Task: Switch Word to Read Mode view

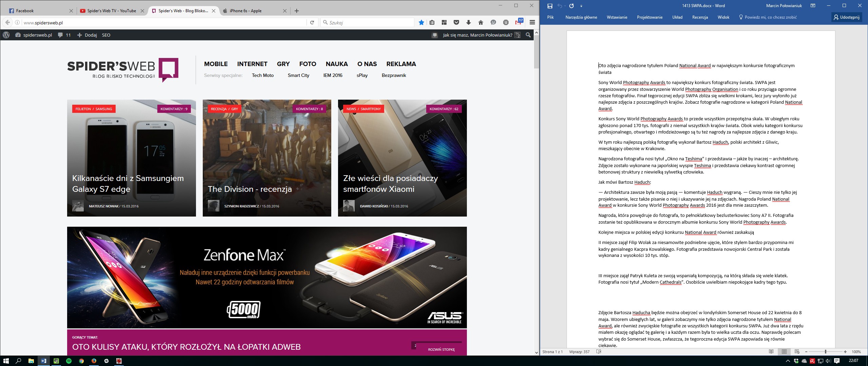Action: point(771,351)
